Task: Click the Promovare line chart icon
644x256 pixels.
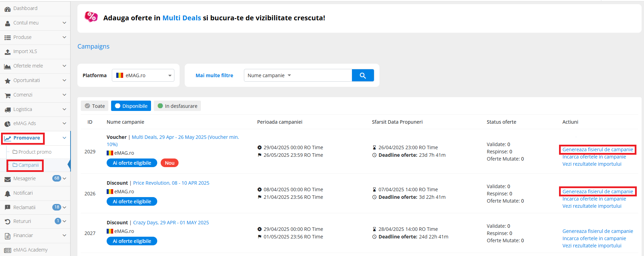Action: coord(8,138)
